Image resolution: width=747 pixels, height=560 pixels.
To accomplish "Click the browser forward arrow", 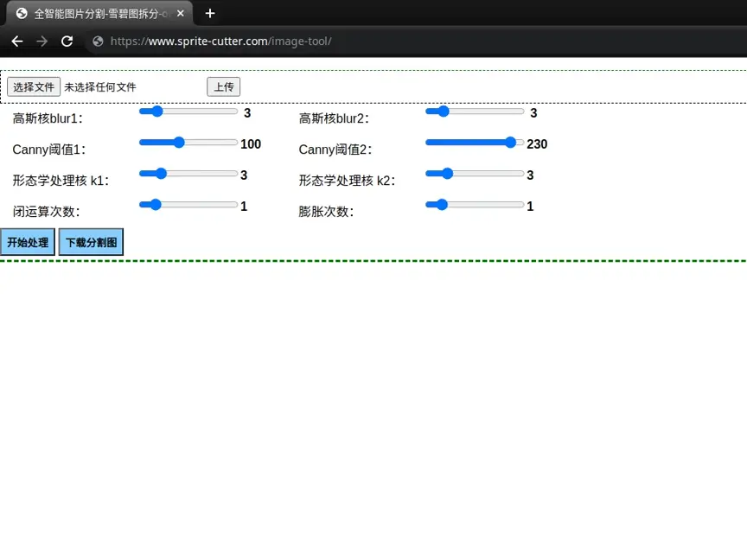I will (x=42, y=41).
